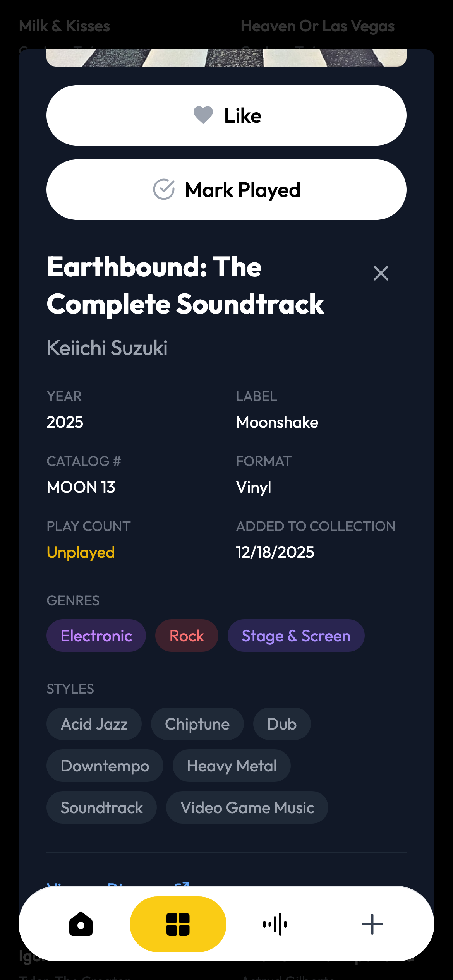
Task: Tap the heart icon on Like
Action: 203,115
